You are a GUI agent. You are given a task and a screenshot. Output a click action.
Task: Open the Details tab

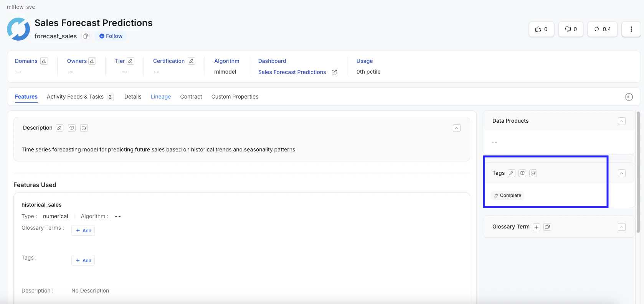tap(133, 97)
